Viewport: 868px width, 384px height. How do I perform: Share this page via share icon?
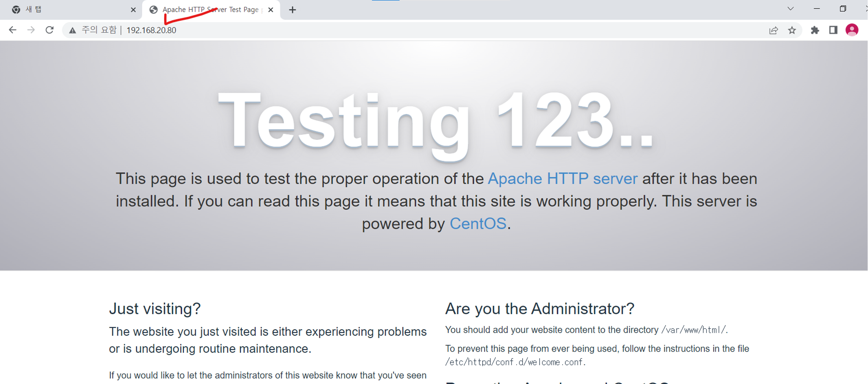pos(773,30)
